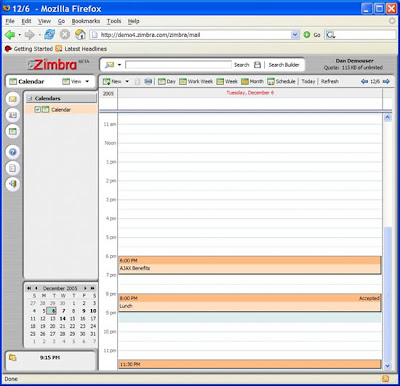Screen dimensions: 400x386
Task: Open the New item dropdown arrow
Action: point(127,81)
